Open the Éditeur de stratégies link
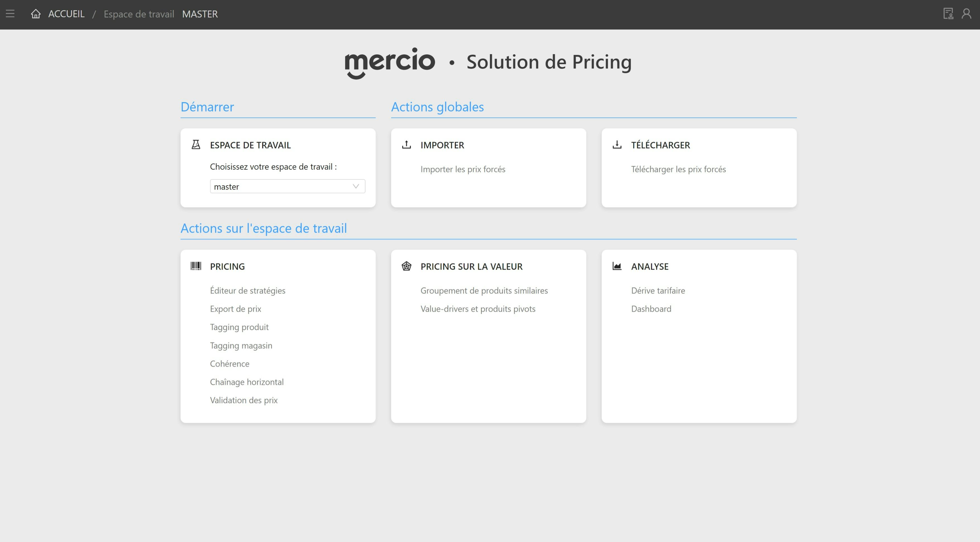The image size is (980, 542). [247, 290]
